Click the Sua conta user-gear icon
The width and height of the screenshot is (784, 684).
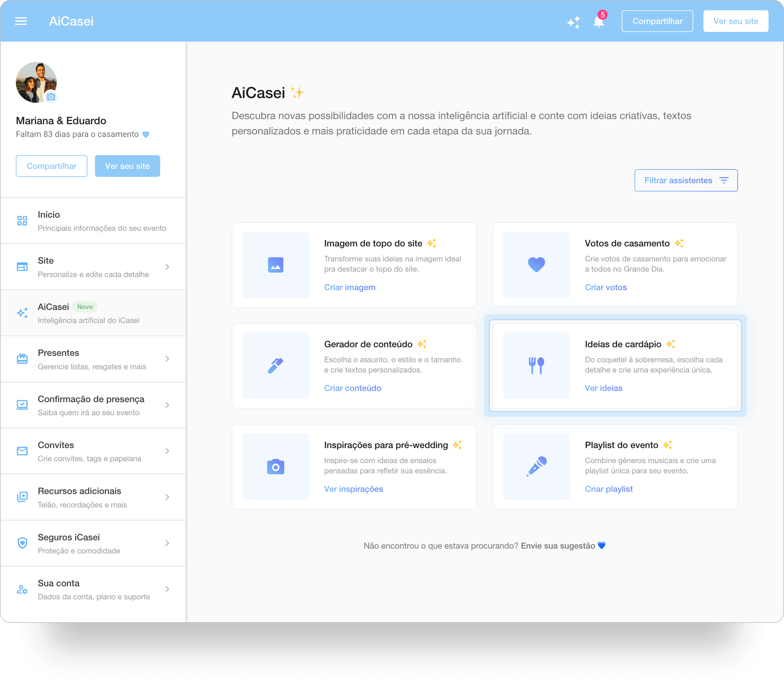[x=22, y=589]
